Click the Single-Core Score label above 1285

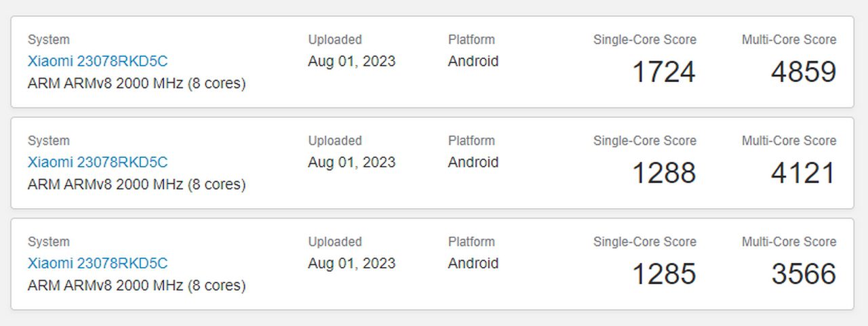pyautogui.click(x=644, y=241)
